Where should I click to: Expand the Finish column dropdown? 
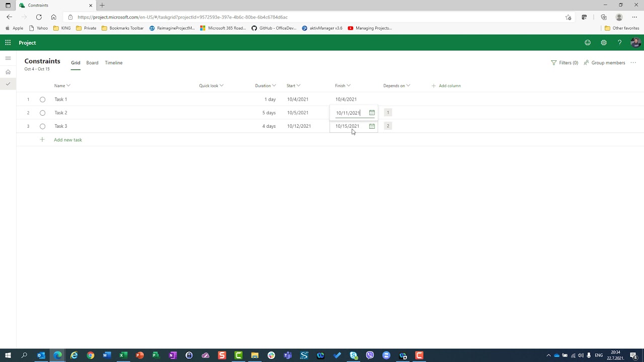[349, 85]
